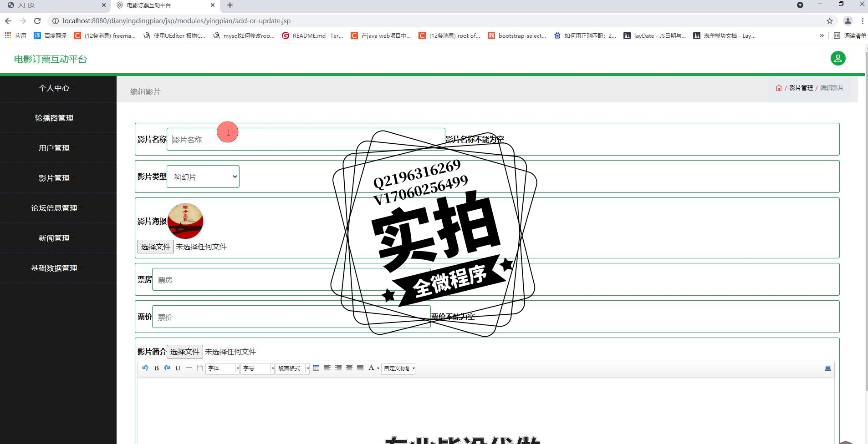Open the 影片类型 dropdown
868x444 pixels.
click(x=203, y=177)
